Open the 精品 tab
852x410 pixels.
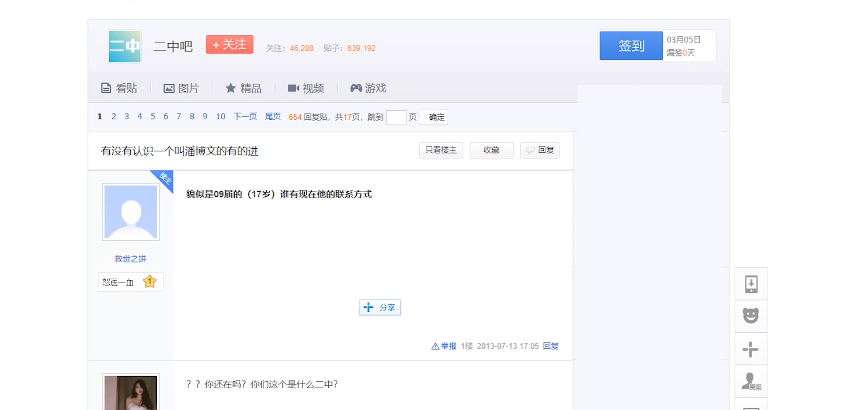pos(243,88)
